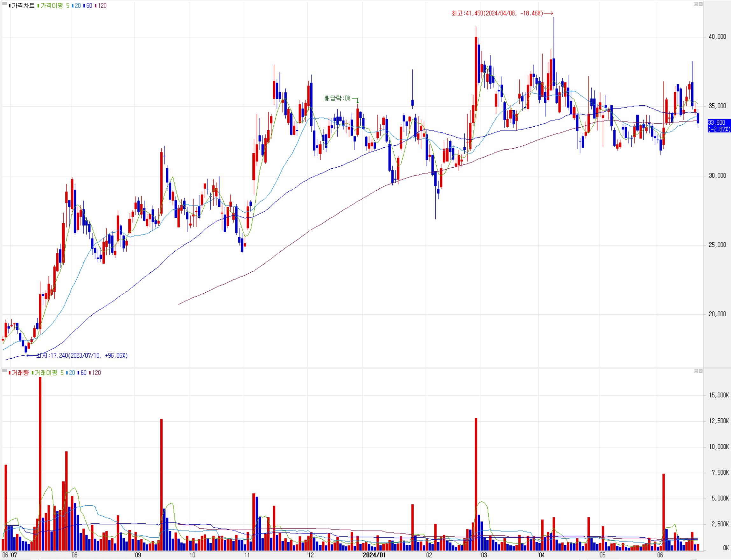Viewport: 731px width, 560px height.
Task: Click the price chart panel maximize icon
Action: tap(696, 4)
